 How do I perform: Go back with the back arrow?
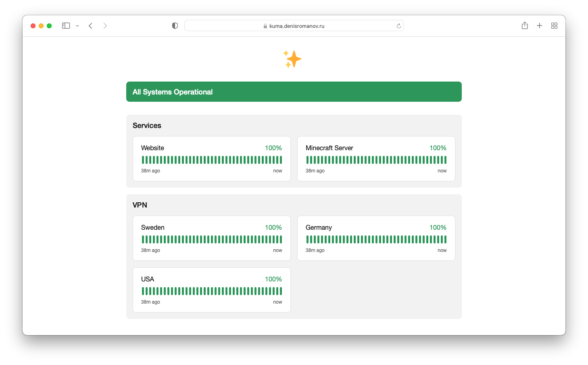(91, 26)
